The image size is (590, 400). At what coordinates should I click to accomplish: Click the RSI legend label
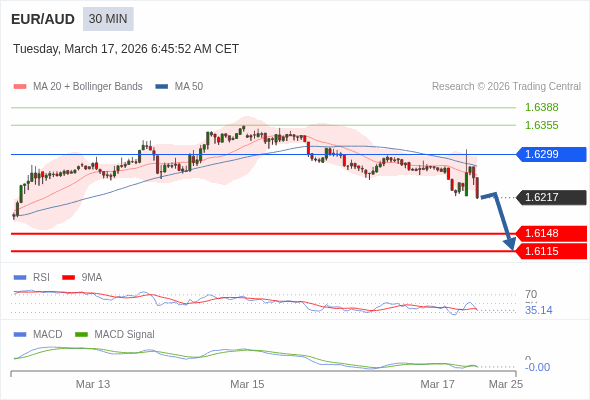click(x=41, y=278)
